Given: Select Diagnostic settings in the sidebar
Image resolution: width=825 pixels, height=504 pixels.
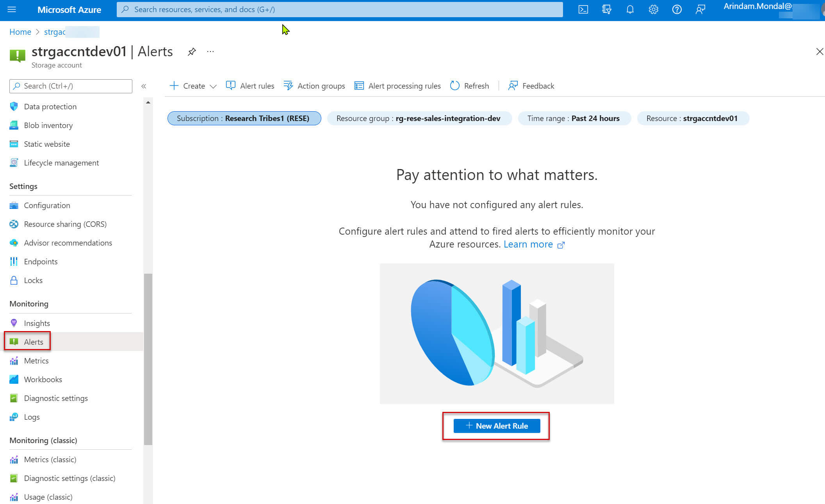Looking at the screenshot, I should tap(55, 398).
